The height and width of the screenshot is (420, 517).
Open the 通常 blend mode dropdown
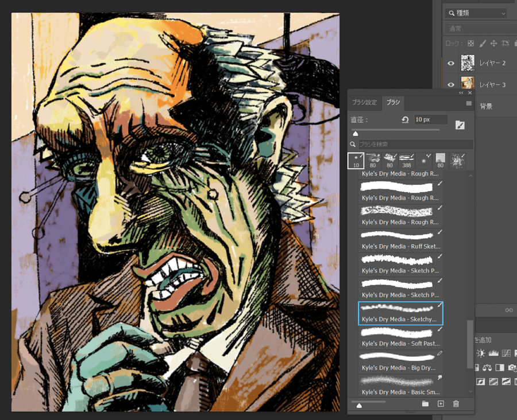point(481,29)
